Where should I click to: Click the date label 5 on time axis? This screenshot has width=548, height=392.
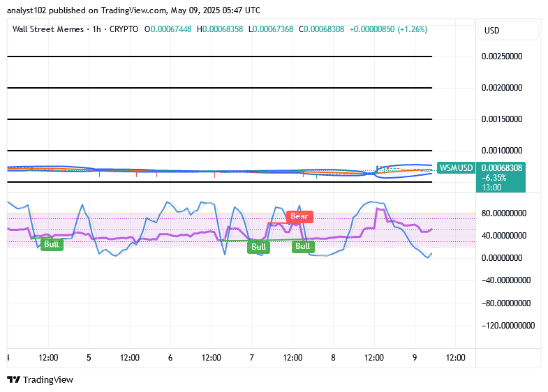coord(89,358)
